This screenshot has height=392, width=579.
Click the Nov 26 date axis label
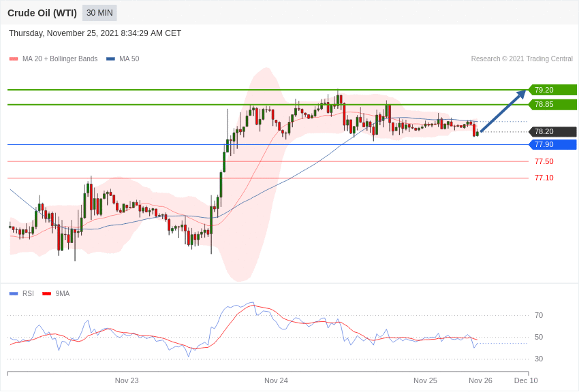pos(480,380)
